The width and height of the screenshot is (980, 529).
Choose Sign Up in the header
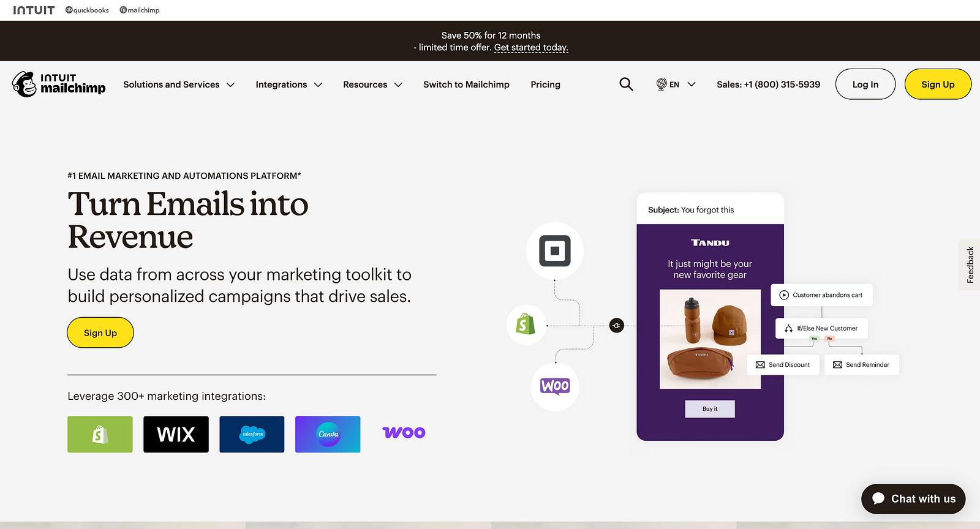click(938, 84)
